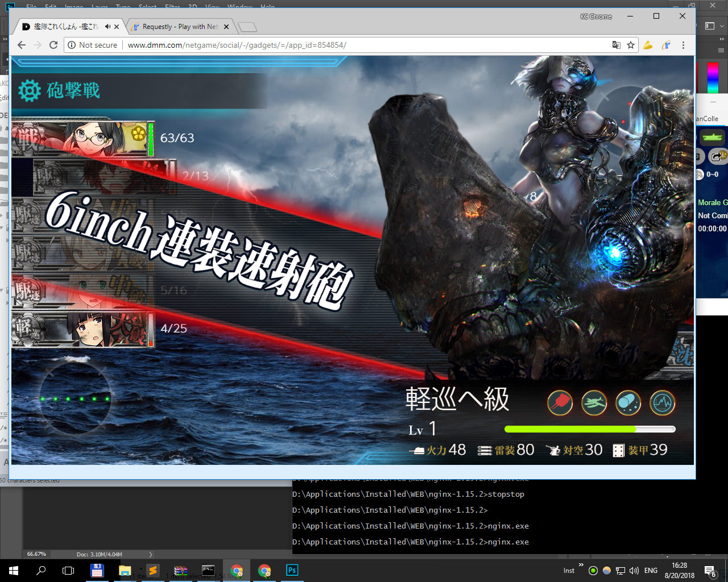Click the fleet formation radar display
Viewport: 728px width, 582px height.
coord(75,398)
